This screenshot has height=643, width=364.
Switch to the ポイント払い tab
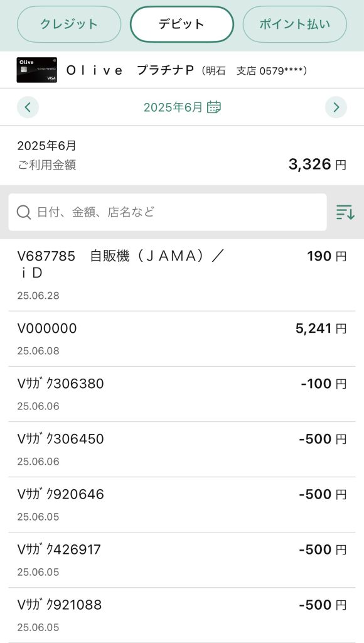[295, 24]
